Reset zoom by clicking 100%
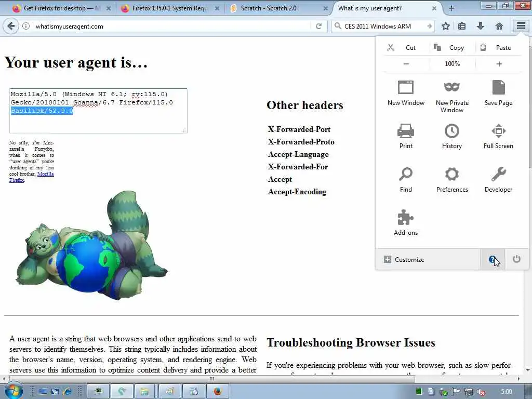This screenshot has height=399, width=532. [453, 64]
